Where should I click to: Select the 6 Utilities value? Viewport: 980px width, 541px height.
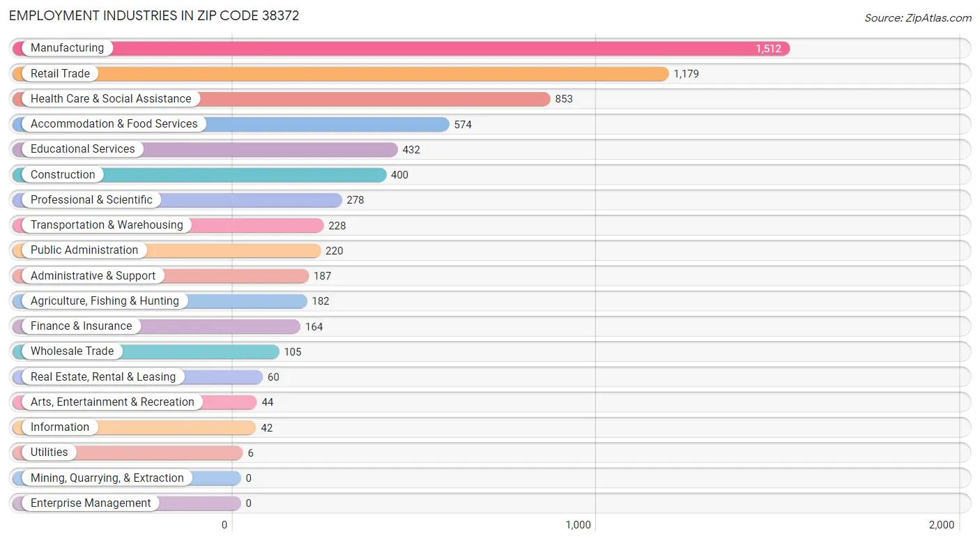[250, 453]
